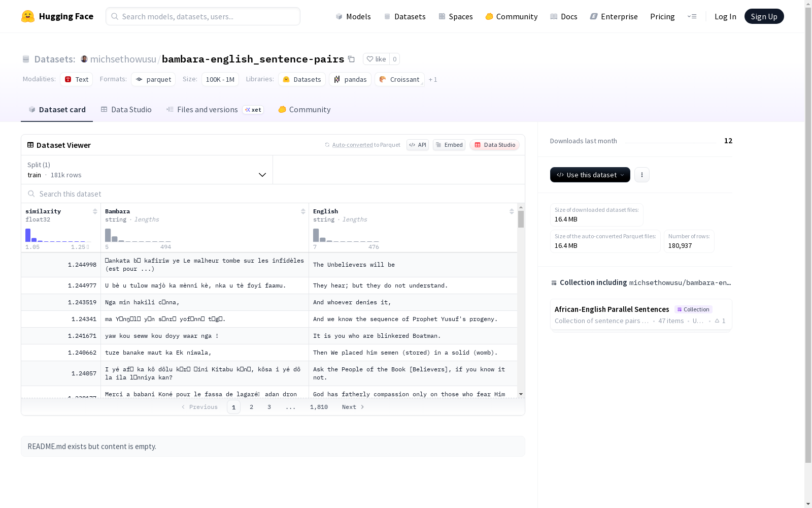Click the English lengths histogram
Screen dimensions: 812x508
[x=346, y=235]
